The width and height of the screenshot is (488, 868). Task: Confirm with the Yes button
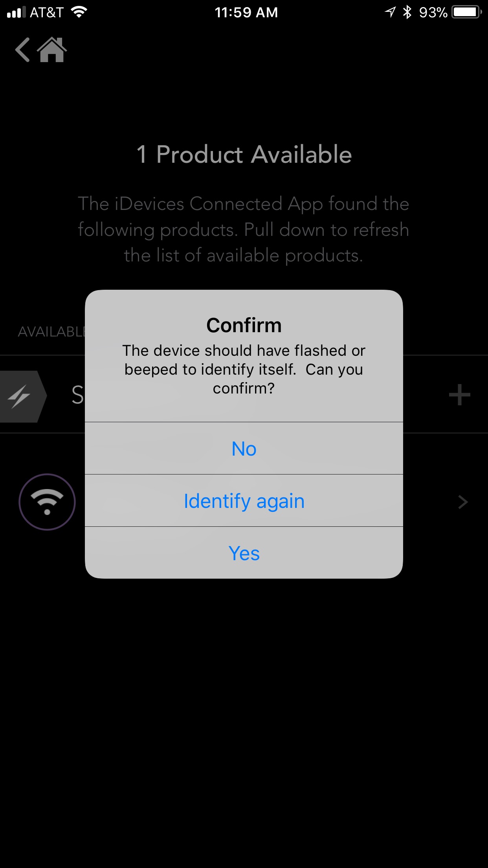pyautogui.click(x=244, y=553)
